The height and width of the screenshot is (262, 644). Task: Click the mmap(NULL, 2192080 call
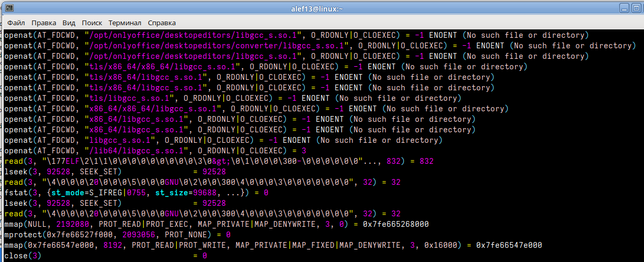point(48,224)
